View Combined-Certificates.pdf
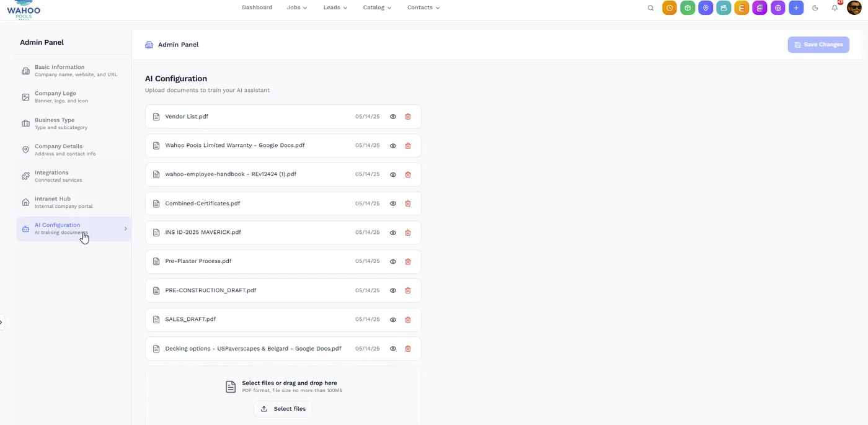Viewport: 868px width, 425px height. coord(393,204)
